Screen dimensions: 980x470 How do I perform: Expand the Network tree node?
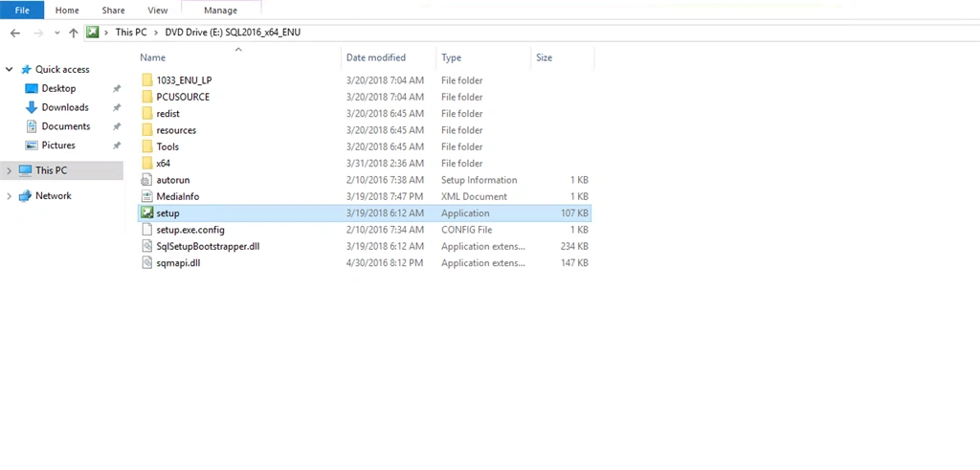(x=10, y=195)
